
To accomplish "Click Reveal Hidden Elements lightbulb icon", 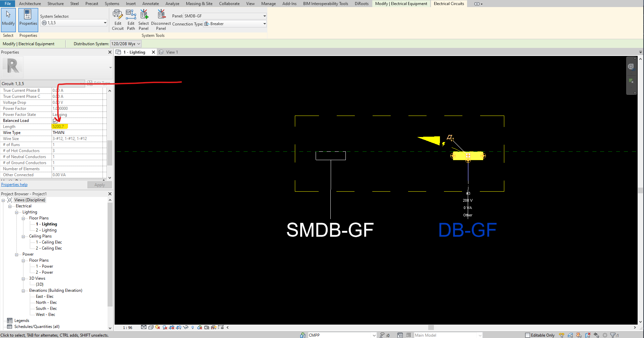I will (x=193, y=327).
